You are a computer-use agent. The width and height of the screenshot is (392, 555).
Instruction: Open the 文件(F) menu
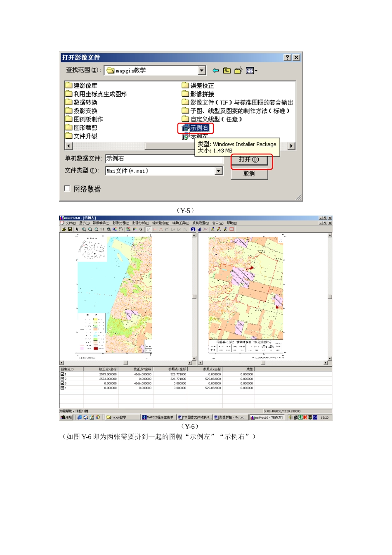(71, 223)
